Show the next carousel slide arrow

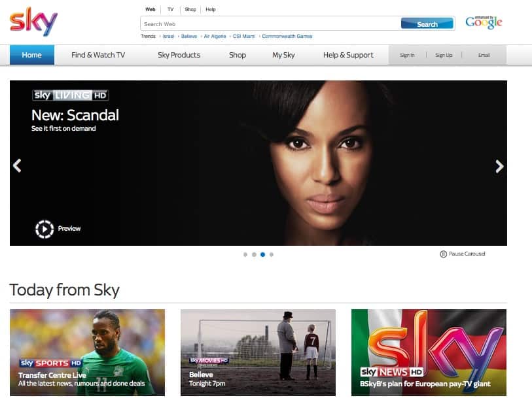[499, 166]
